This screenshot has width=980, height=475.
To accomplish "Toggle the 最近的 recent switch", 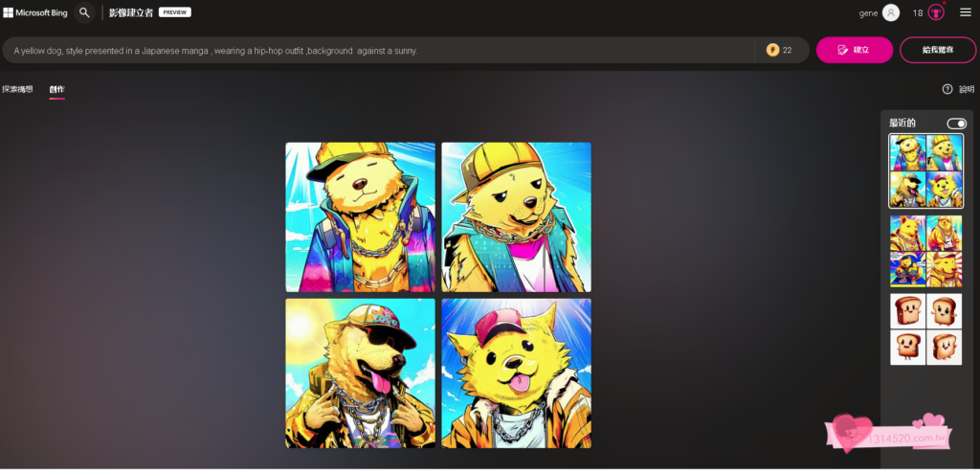I will (x=956, y=124).
